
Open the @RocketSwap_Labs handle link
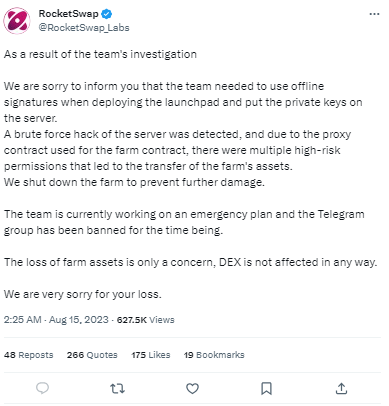coord(84,28)
